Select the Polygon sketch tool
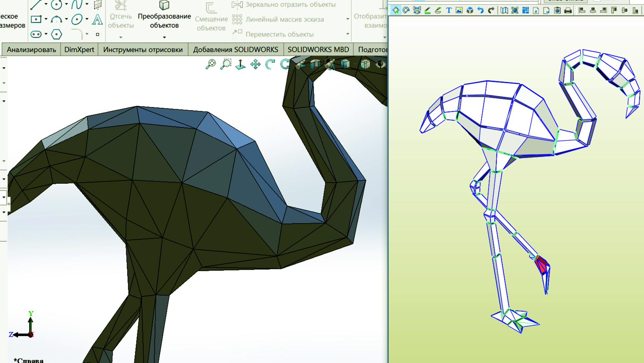 [x=57, y=34]
